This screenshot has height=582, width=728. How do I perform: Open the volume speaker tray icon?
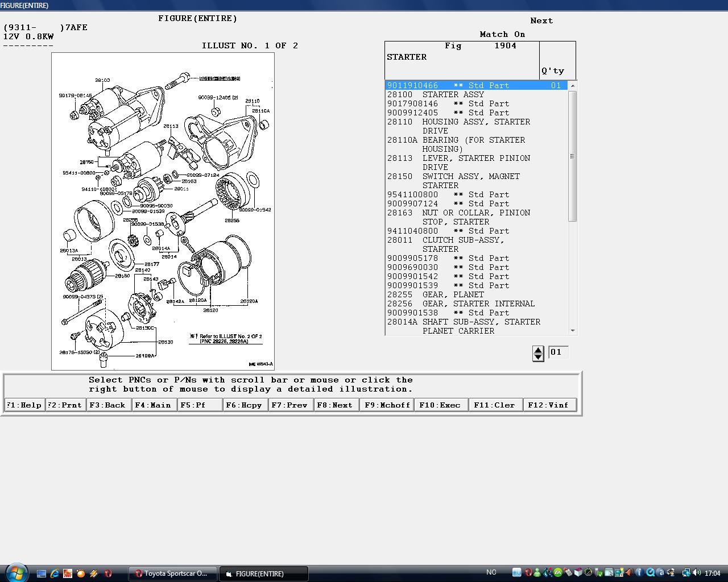click(697, 573)
